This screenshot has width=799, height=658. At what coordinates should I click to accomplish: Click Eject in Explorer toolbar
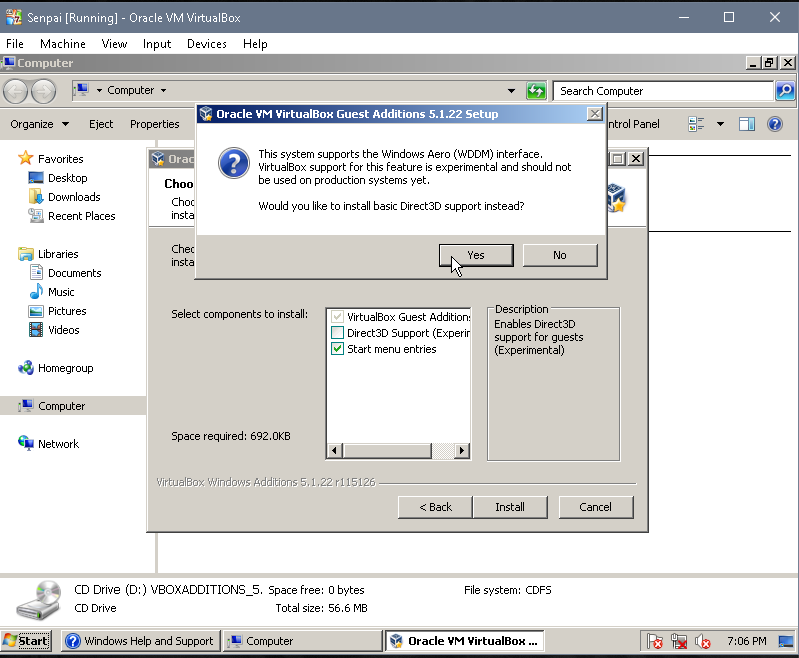click(x=101, y=124)
